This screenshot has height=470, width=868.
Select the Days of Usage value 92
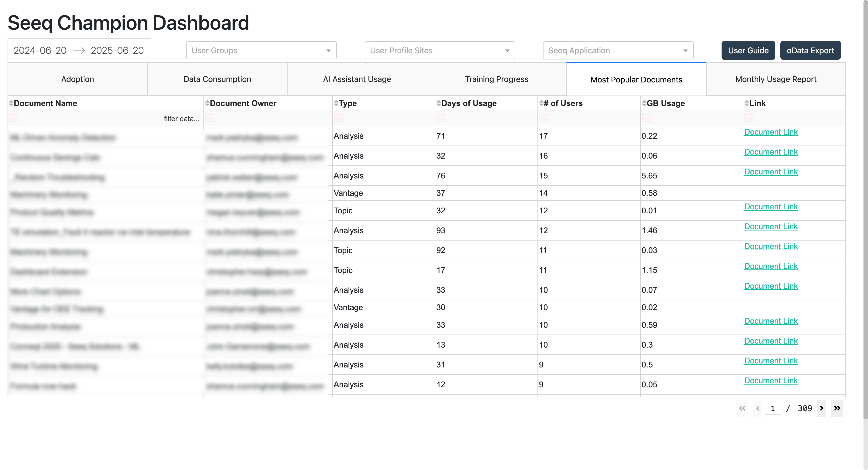(x=441, y=251)
